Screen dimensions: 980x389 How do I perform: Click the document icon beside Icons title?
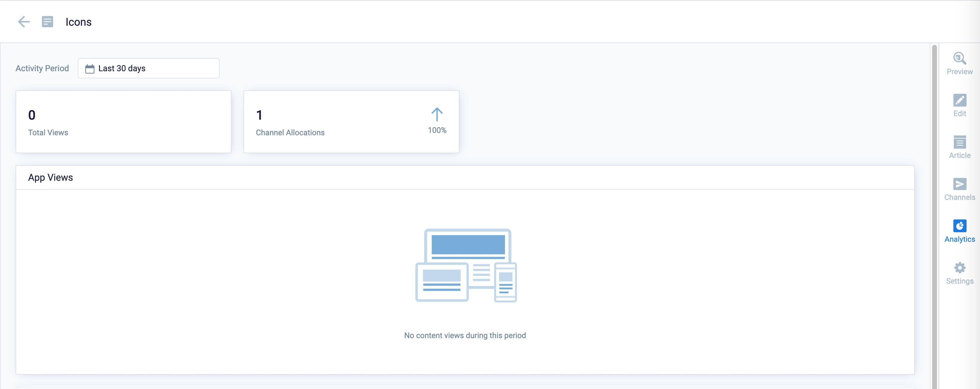tap(47, 22)
